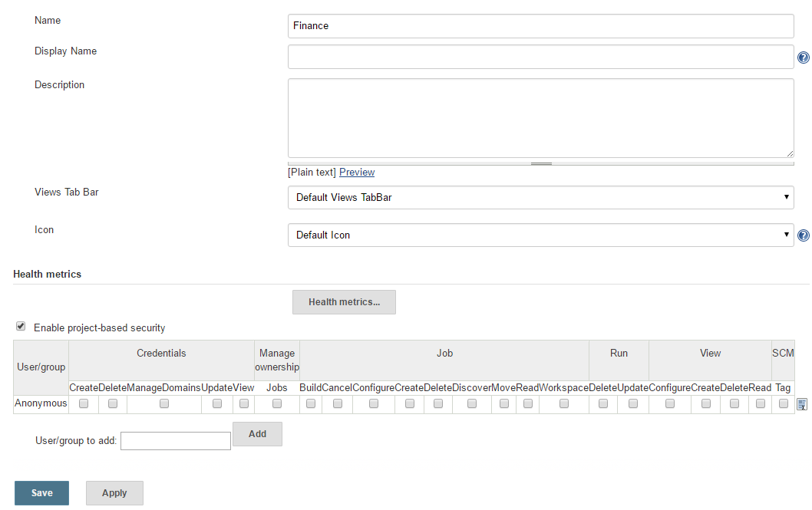
Task: Check View Create for Anonymous
Action: pos(706,403)
